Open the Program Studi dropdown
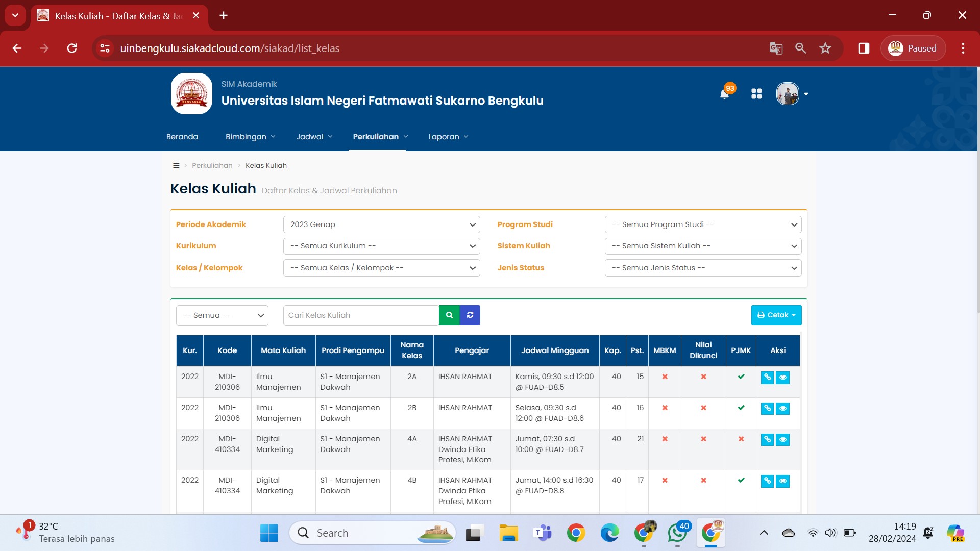The height and width of the screenshot is (551, 980). coord(703,224)
